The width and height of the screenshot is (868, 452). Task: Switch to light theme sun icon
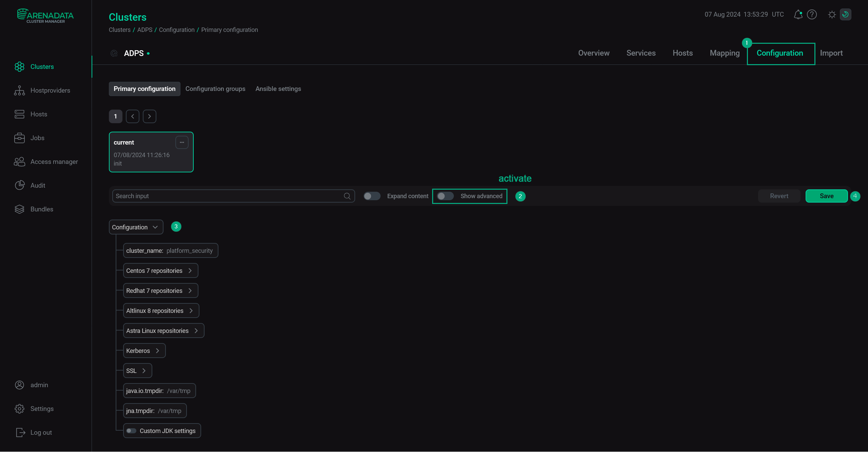pyautogui.click(x=832, y=14)
